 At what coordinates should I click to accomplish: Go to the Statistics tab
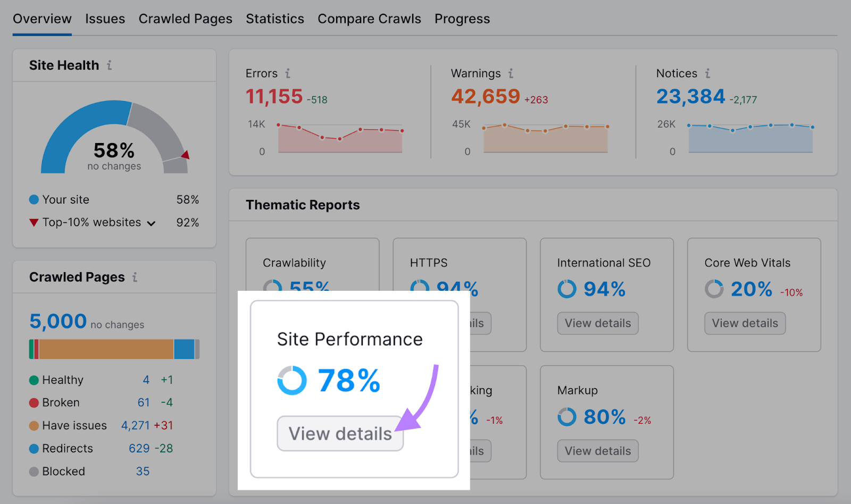[x=274, y=19]
